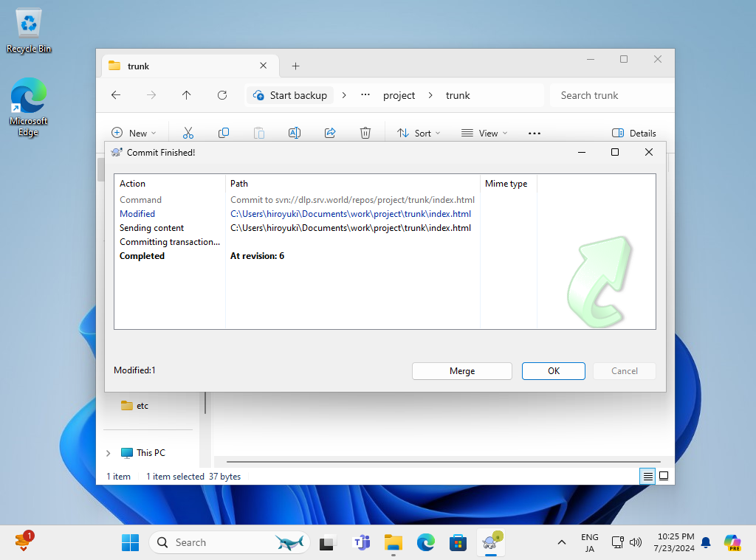Open Microsoft Teams from taskbar
The height and width of the screenshot is (560, 756).
[361, 542]
